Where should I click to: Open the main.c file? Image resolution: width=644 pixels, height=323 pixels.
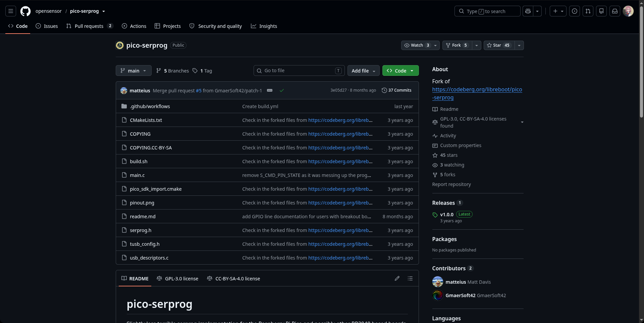pos(137,175)
